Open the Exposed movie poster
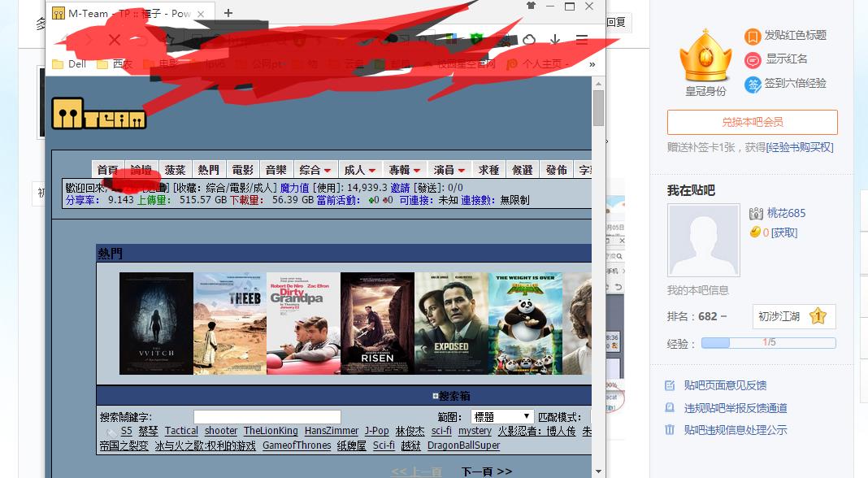Image resolution: width=868 pixels, height=478 pixels. pyautogui.click(x=451, y=324)
